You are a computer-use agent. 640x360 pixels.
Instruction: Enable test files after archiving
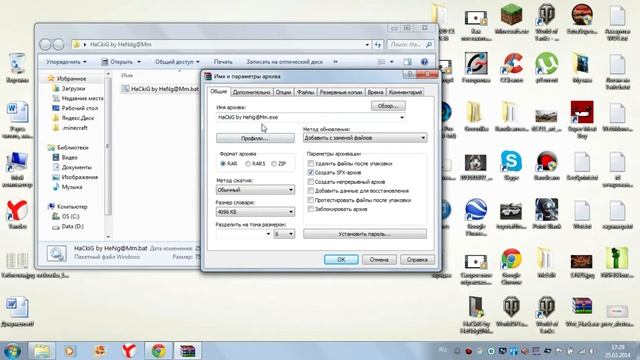311,200
